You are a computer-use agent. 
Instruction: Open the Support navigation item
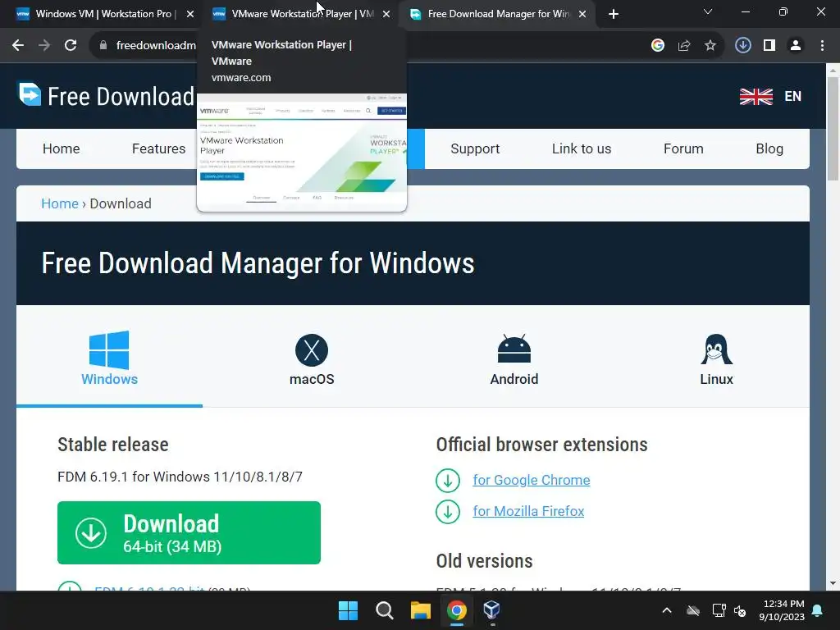pyautogui.click(x=475, y=149)
